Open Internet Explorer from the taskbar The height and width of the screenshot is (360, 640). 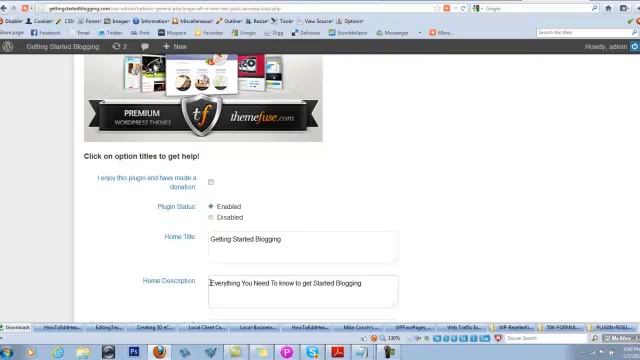tap(57, 352)
